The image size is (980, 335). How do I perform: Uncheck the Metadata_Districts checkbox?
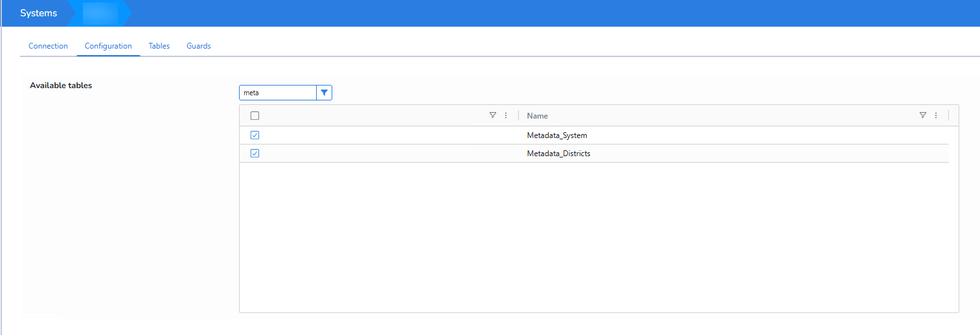click(x=255, y=154)
